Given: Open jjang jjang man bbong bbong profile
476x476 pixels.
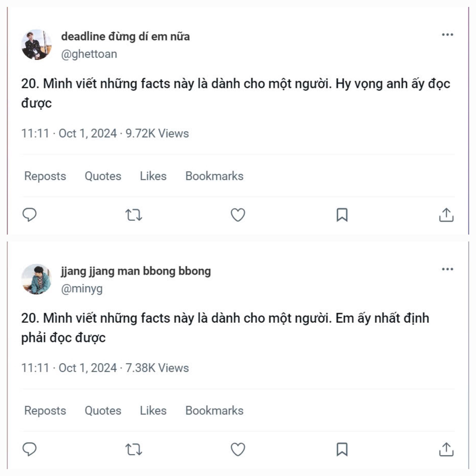Looking at the screenshot, I should (136, 271).
